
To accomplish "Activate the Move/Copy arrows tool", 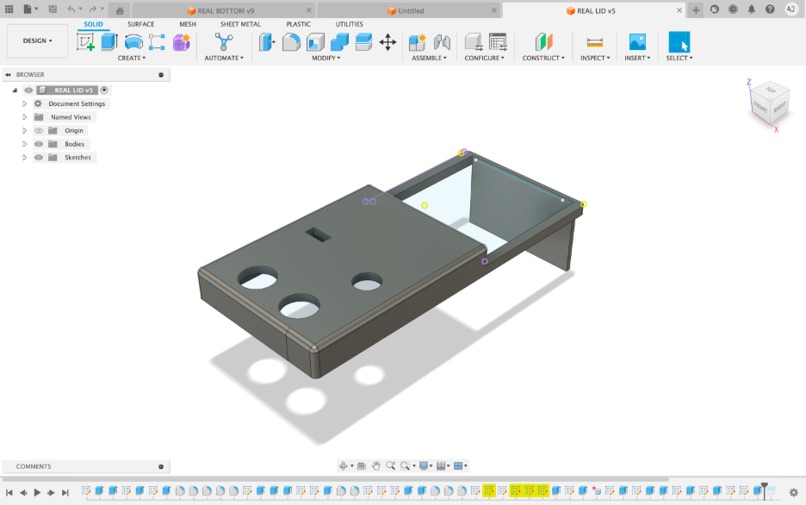I will coord(388,42).
